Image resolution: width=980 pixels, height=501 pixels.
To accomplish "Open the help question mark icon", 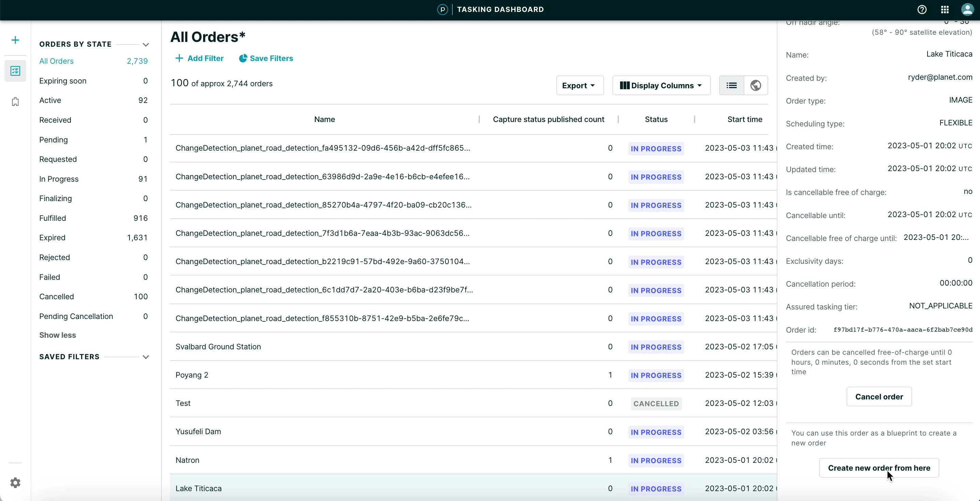I will pyautogui.click(x=922, y=10).
